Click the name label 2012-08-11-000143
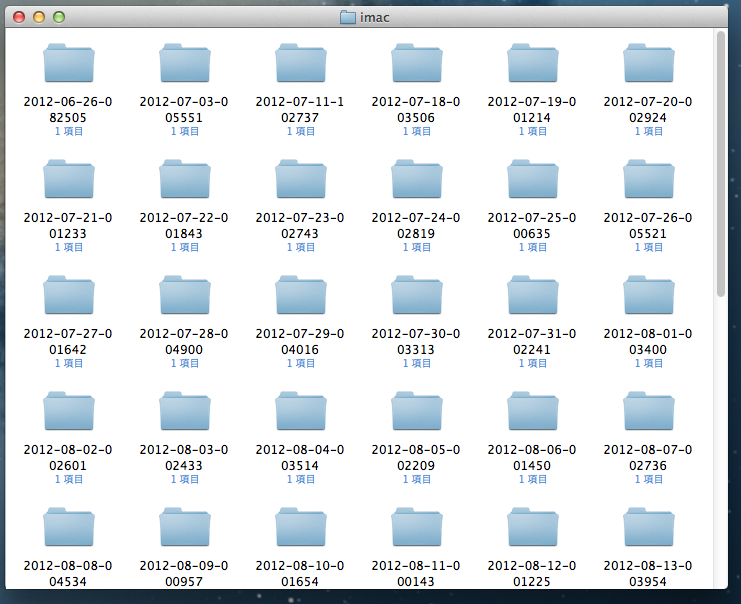This screenshot has width=741, height=604. (416, 573)
